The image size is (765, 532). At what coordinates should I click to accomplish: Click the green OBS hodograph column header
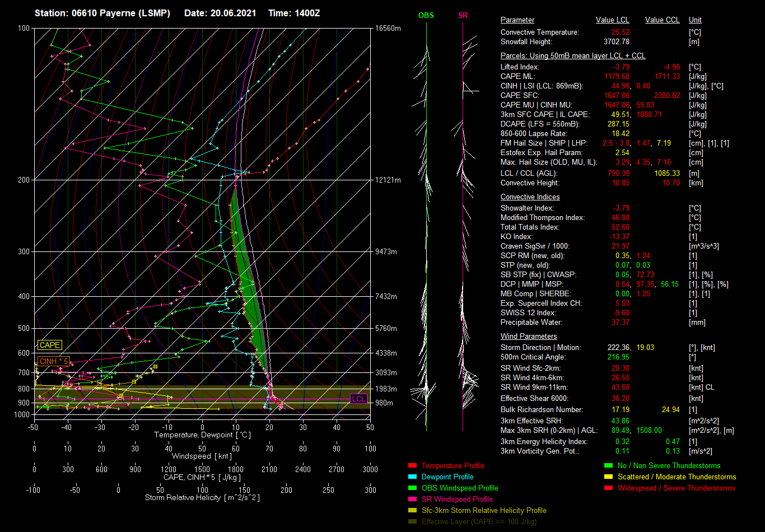click(x=426, y=16)
